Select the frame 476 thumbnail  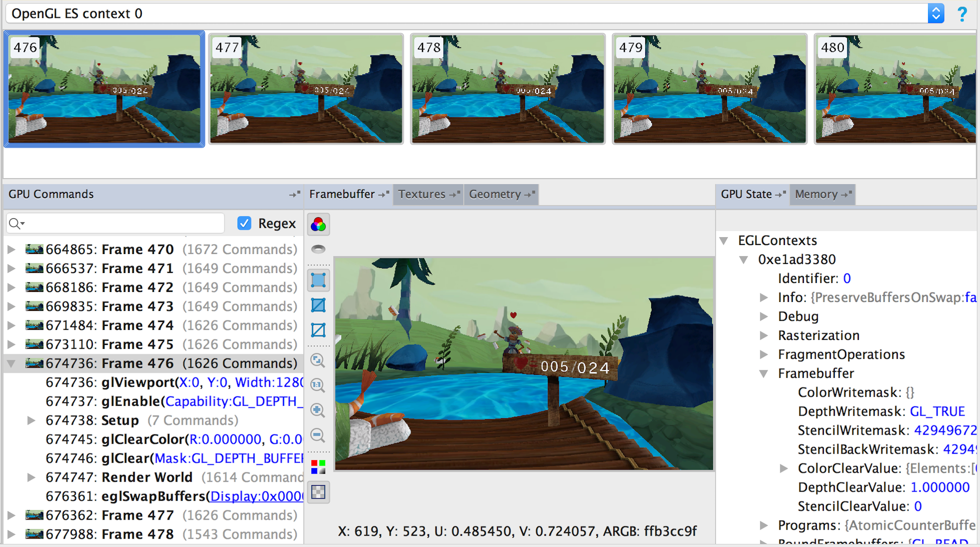[104, 89]
